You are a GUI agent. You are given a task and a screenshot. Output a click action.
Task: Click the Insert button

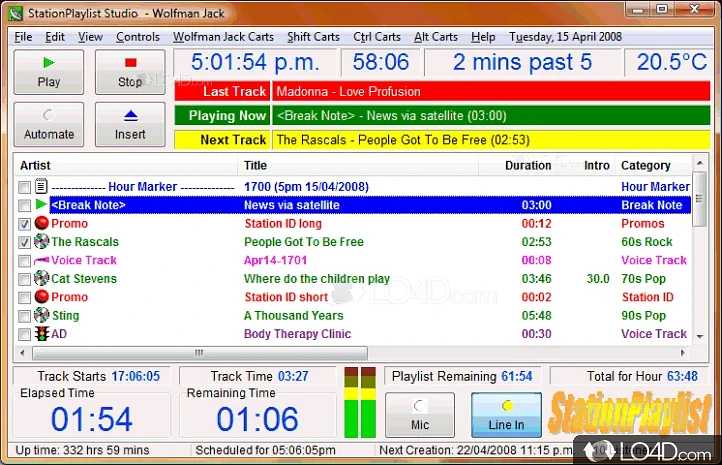tap(130, 125)
